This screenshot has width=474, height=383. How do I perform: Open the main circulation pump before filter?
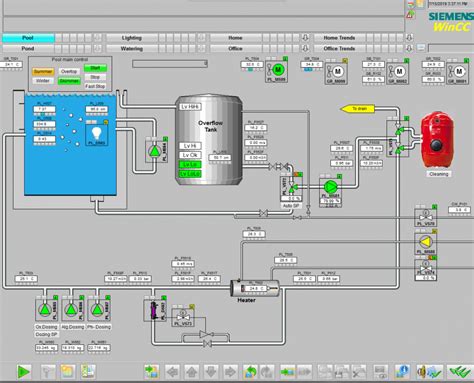pyautogui.click(x=330, y=187)
